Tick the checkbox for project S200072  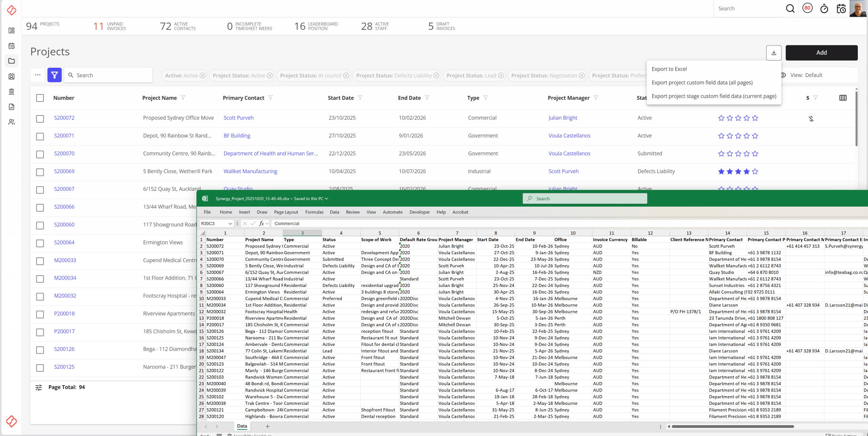[40, 119]
